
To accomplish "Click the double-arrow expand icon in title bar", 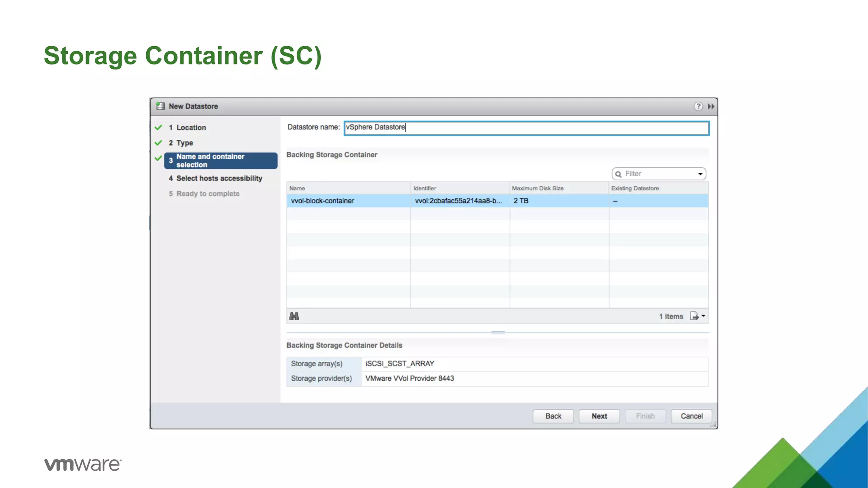I will click(711, 106).
